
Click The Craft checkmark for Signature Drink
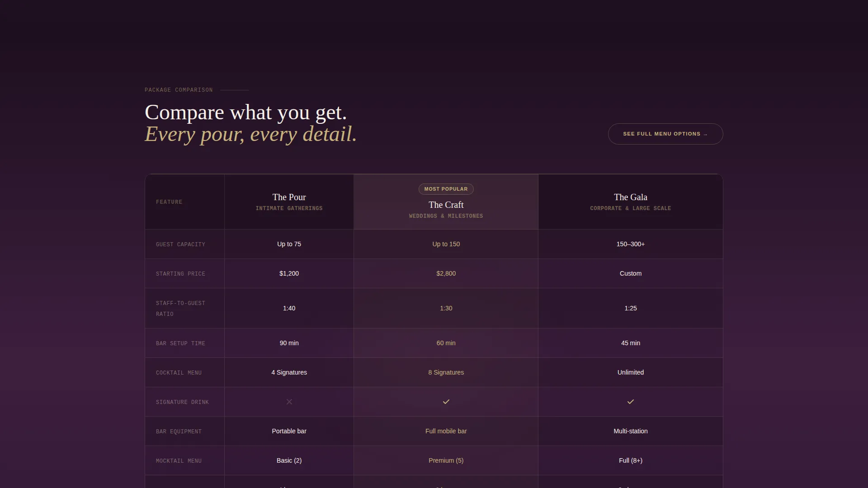click(446, 402)
